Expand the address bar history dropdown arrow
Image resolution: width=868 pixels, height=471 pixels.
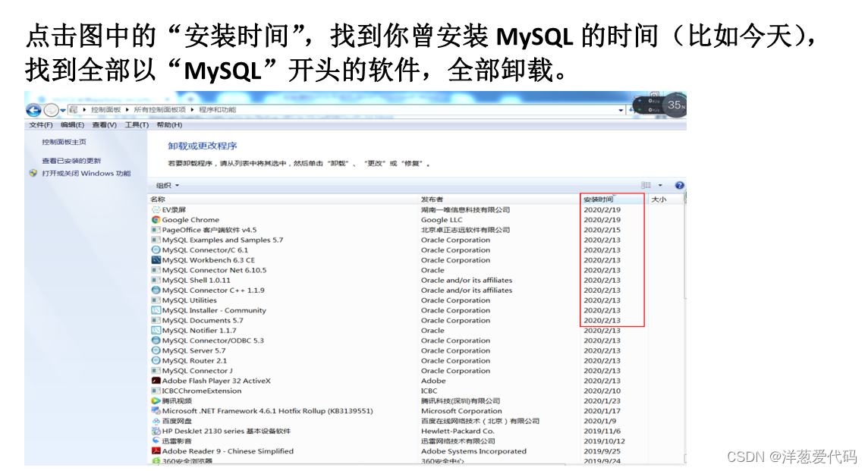(621, 110)
